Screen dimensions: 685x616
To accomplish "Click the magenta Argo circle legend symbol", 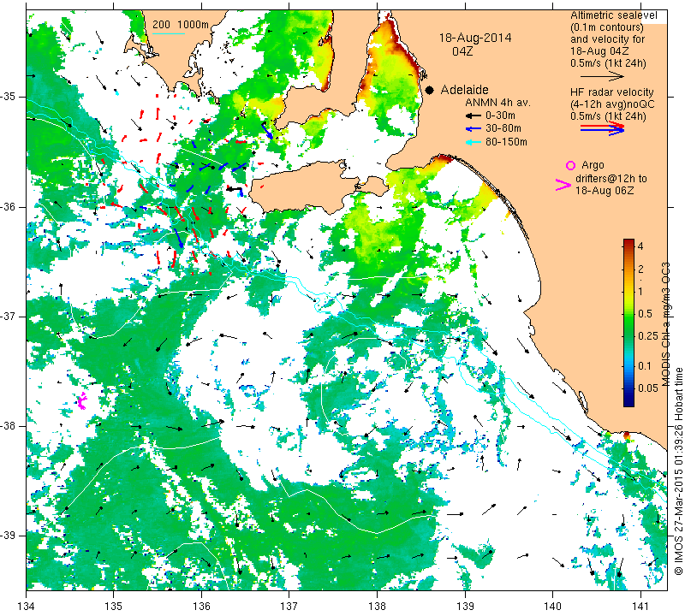I will click(570, 165).
